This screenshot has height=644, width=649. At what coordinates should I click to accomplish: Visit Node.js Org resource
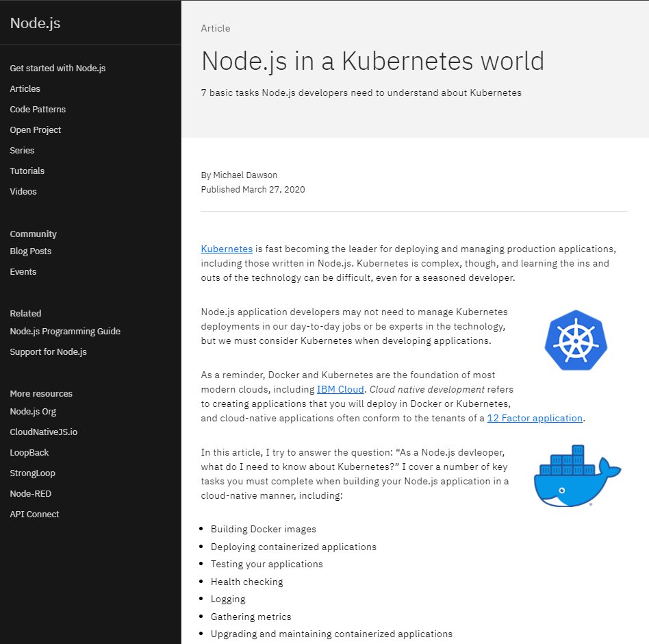pos(33,411)
